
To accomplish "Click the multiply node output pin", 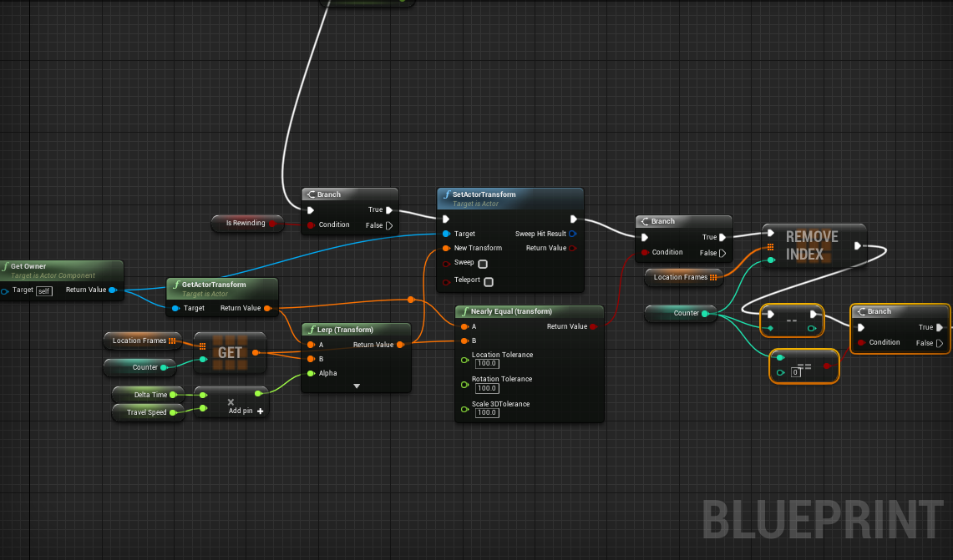I will pos(258,394).
